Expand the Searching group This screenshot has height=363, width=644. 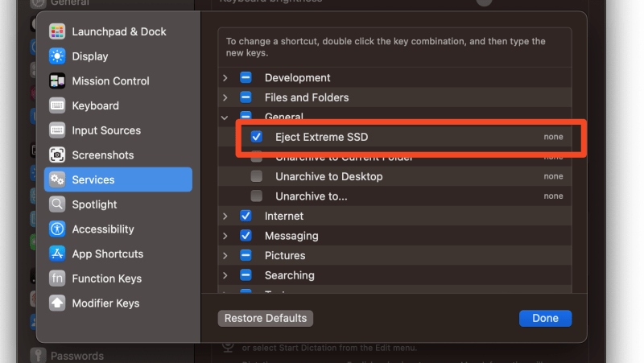click(x=225, y=275)
